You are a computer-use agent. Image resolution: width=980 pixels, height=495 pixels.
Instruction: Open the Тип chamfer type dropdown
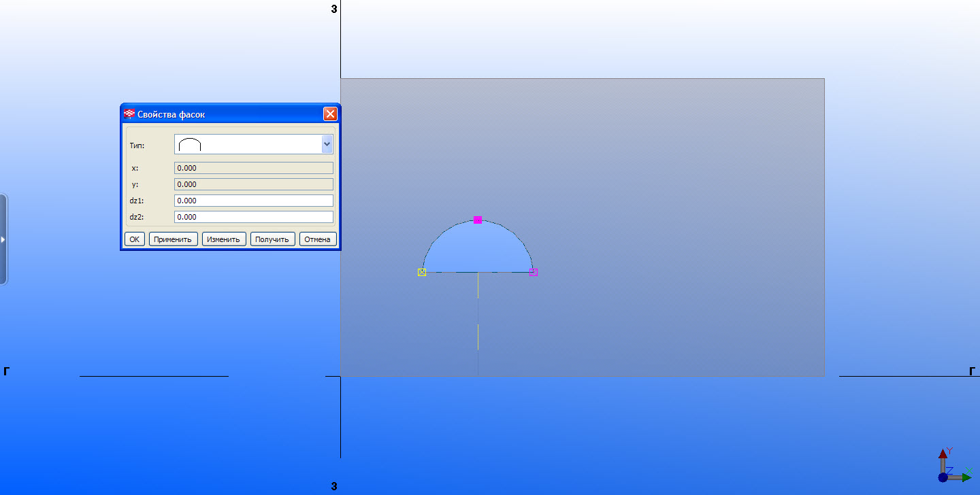327,144
